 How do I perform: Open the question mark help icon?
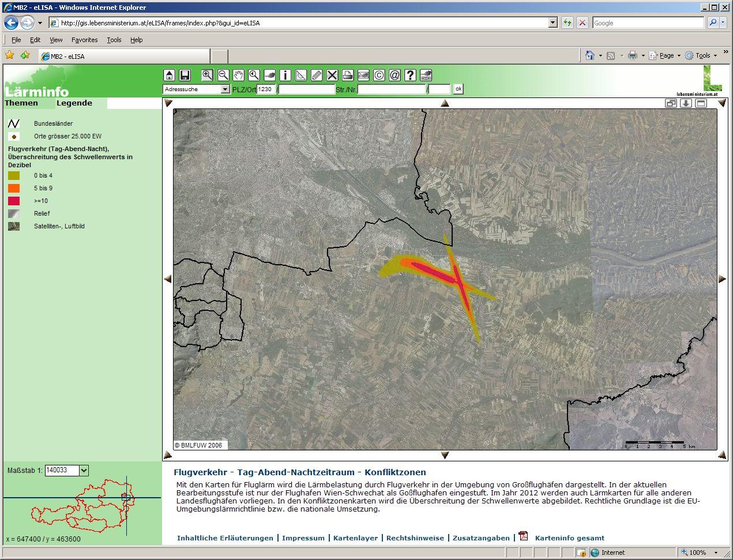click(x=410, y=75)
